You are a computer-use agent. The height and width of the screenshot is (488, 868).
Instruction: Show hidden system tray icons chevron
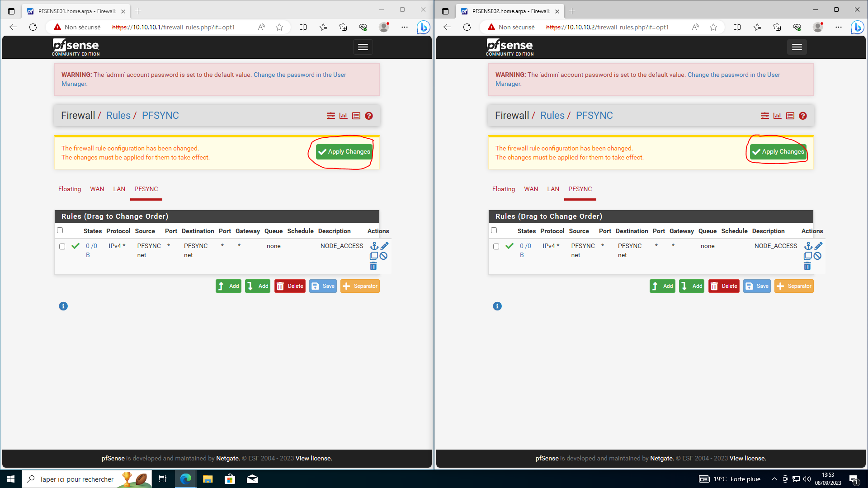774,479
